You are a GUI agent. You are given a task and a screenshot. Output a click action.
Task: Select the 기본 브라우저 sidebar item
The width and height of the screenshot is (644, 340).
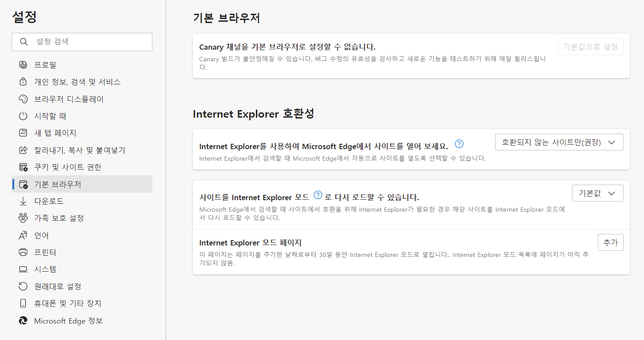click(82, 184)
